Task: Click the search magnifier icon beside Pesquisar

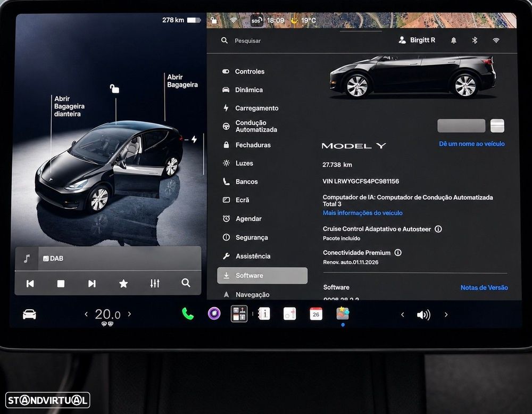Action: 225,40
